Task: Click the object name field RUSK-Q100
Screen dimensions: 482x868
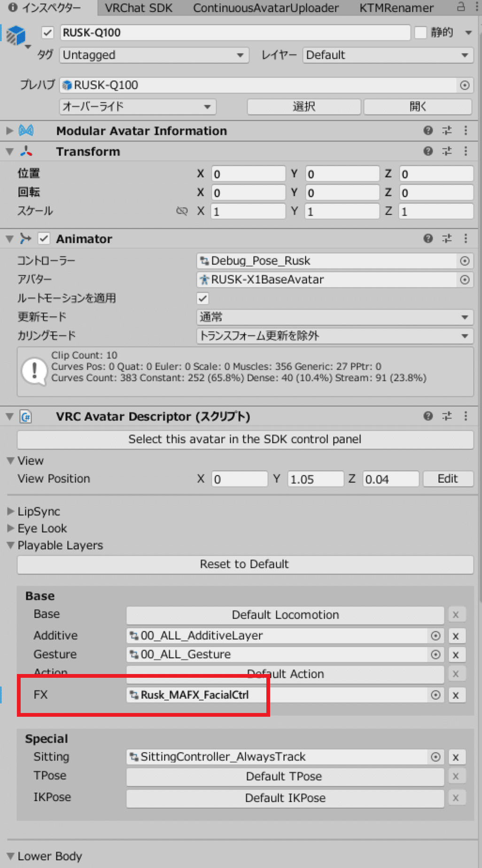Action: point(235,32)
